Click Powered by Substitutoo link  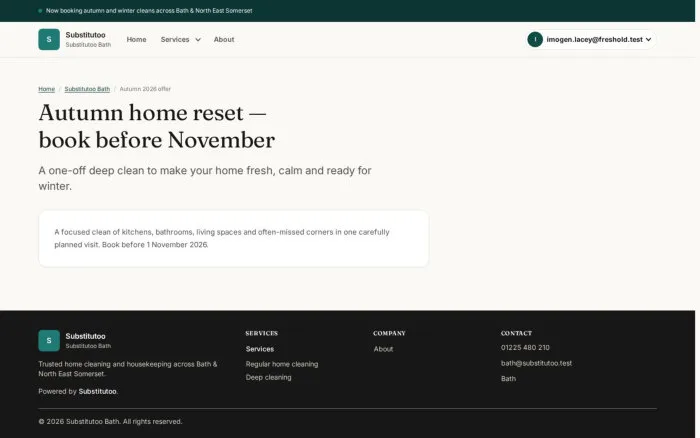[97, 392]
